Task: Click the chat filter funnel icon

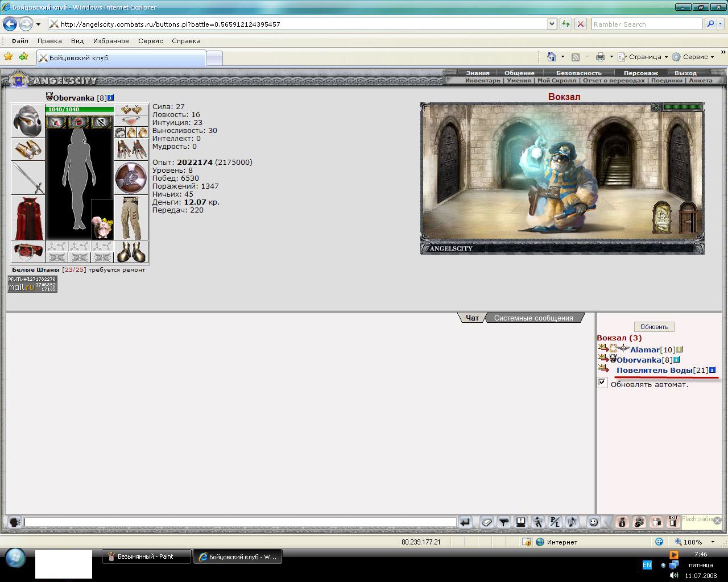Action: point(503,522)
